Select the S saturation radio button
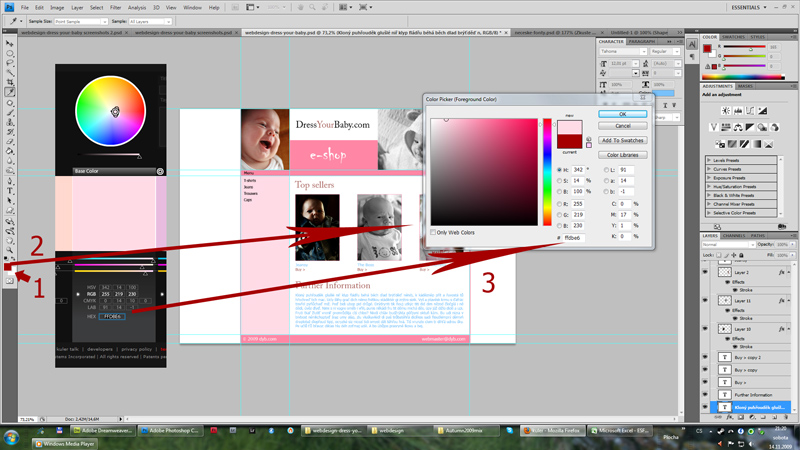 pos(560,181)
